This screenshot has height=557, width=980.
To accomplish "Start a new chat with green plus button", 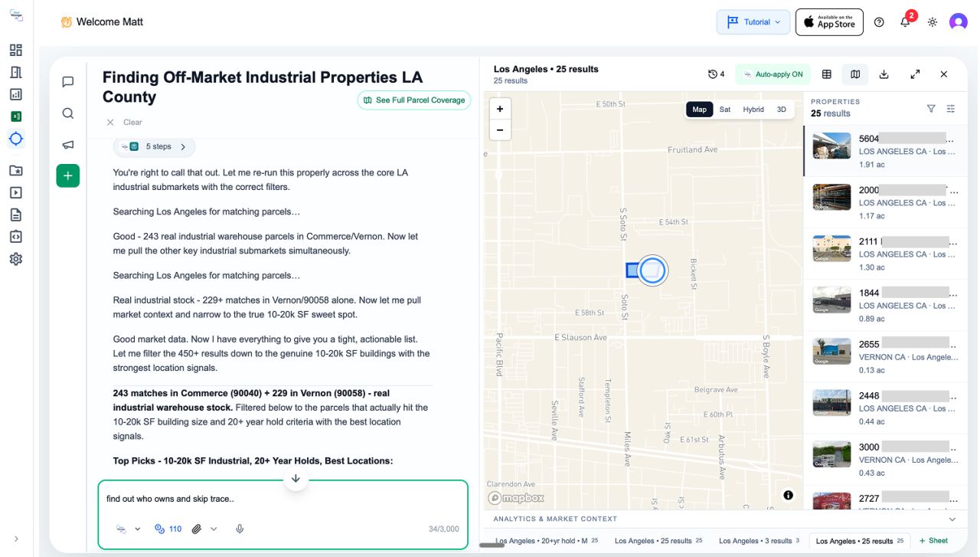I will point(68,176).
